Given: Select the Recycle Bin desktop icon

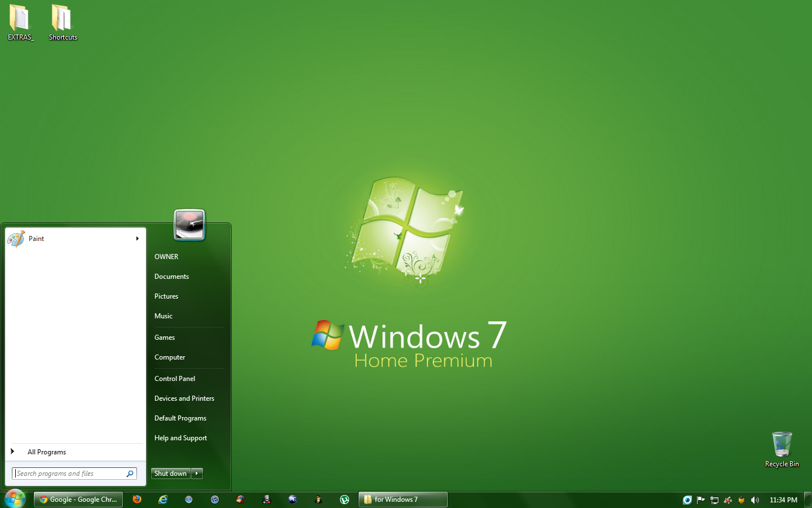Looking at the screenshot, I should click(782, 449).
